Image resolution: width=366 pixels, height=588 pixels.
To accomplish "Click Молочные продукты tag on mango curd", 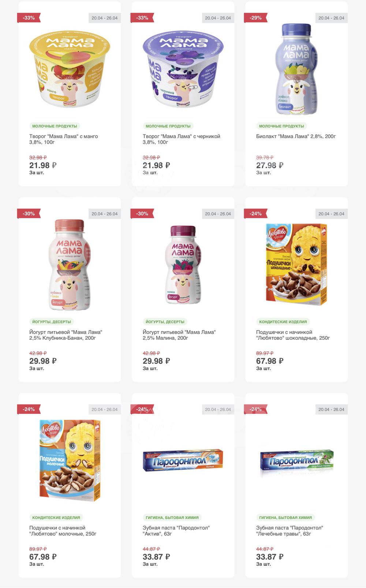I will point(55,126).
